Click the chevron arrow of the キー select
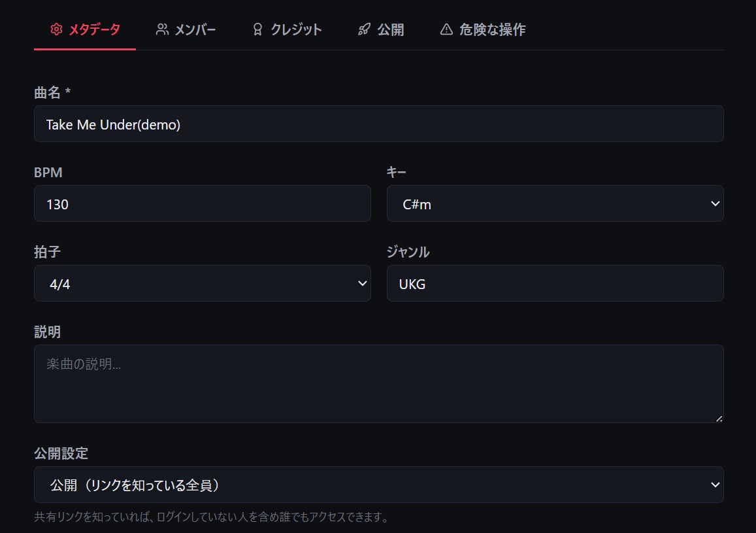756x533 pixels. pos(715,203)
